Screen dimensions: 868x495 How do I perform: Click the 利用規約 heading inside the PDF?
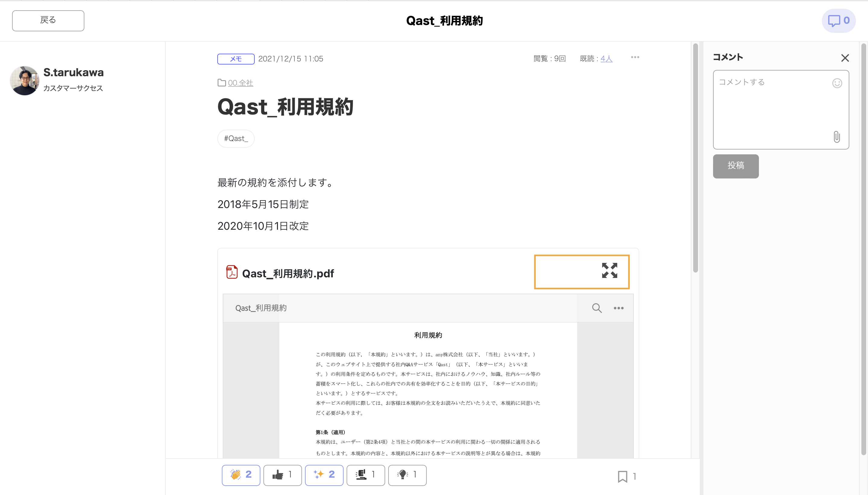tap(428, 335)
